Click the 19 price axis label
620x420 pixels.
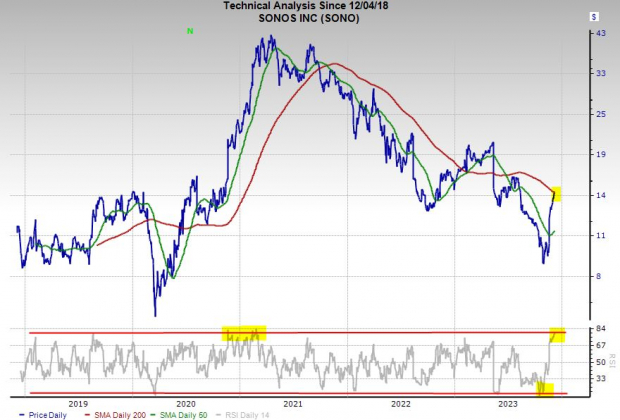click(x=601, y=154)
